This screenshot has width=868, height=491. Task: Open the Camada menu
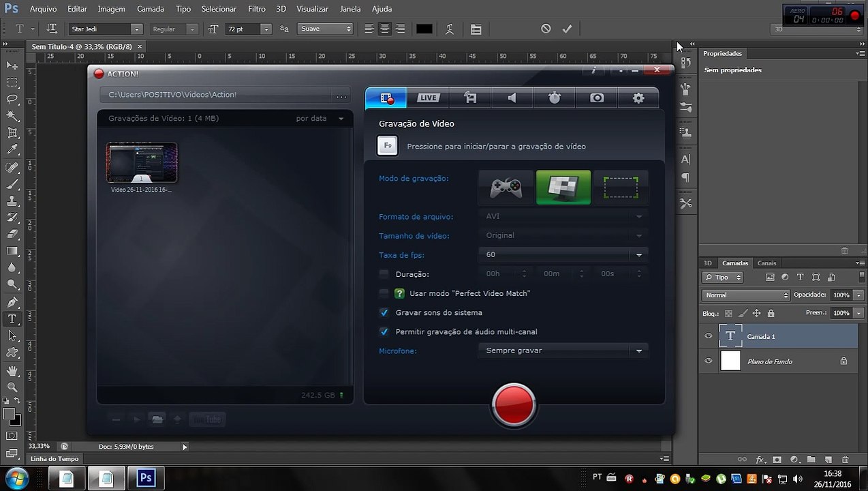pyautogui.click(x=151, y=9)
